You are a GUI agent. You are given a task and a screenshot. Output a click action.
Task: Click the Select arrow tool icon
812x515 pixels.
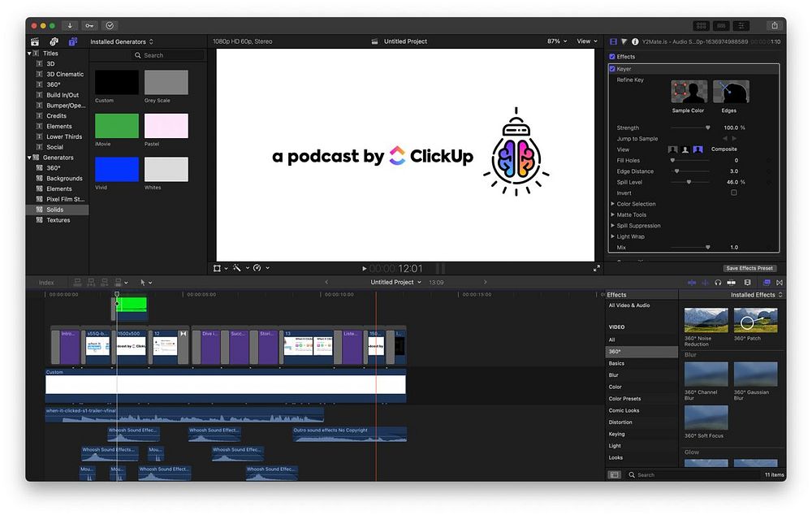point(143,283)
